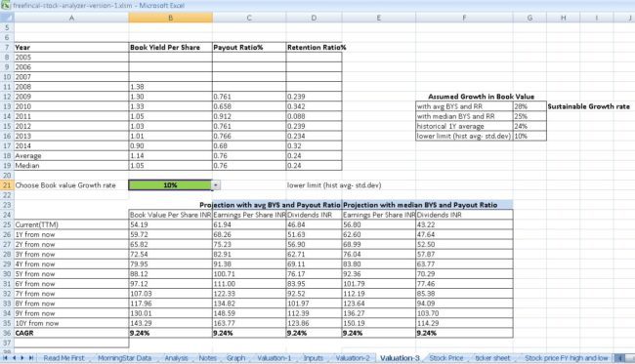Viewport: 635px width, 364px height.
Task: Open the Graph sheet tab
Action: pyautogui.click(x=236, y=358)
